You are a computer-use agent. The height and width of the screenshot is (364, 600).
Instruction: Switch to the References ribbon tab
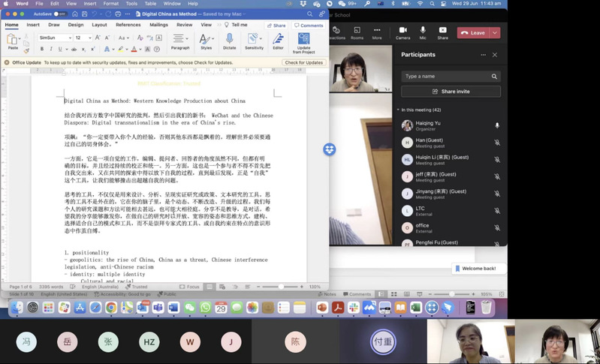click(x=128, y=25)
